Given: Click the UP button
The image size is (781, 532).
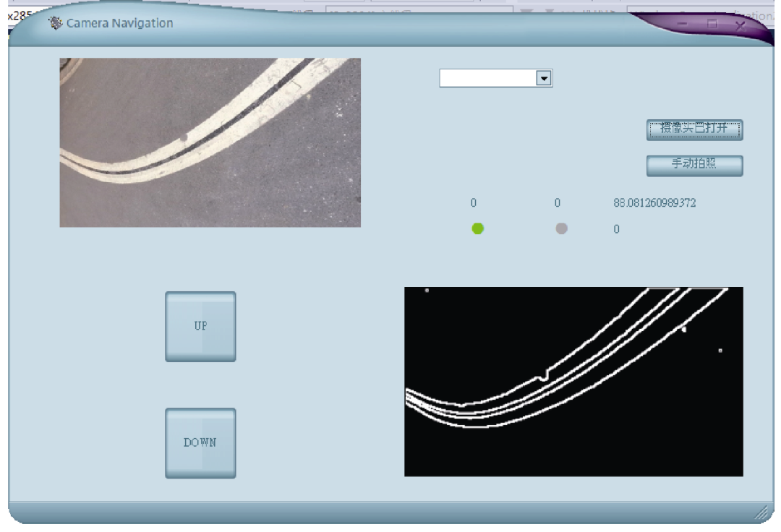Looking at the screenshot, I should tap(200, 327).
